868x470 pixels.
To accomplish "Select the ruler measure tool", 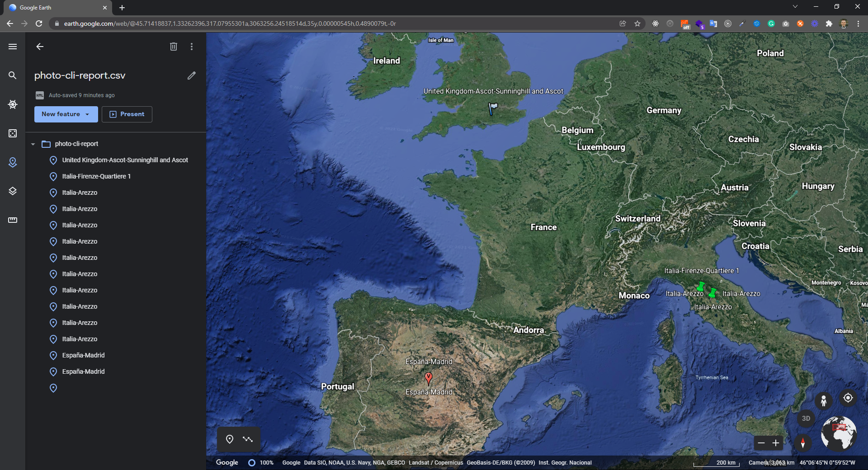I will point(12,220).
